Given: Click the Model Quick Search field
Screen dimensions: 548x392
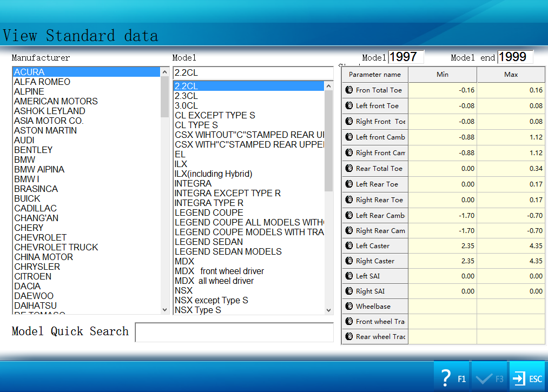Looking at the screenshot, I should pos(234,332).
